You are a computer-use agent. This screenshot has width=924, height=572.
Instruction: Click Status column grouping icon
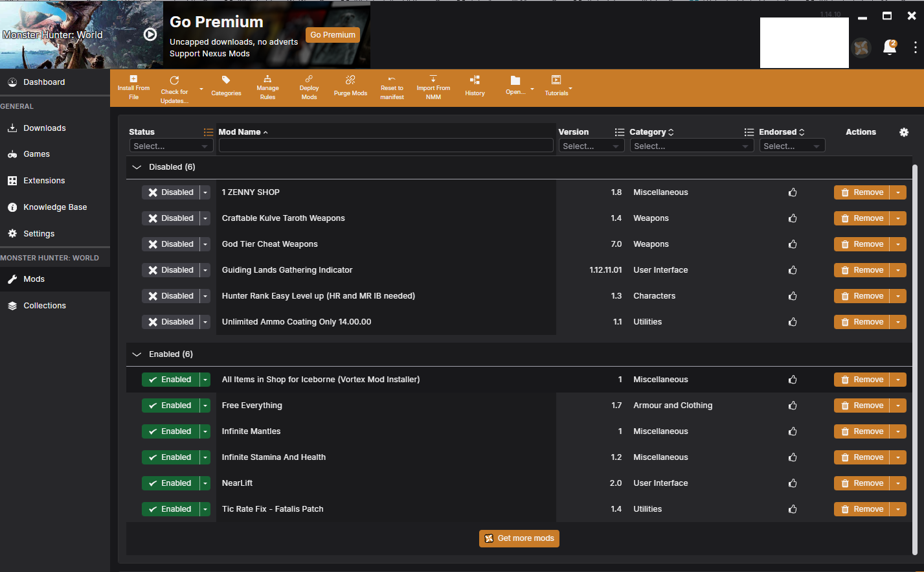pos(208,132)
